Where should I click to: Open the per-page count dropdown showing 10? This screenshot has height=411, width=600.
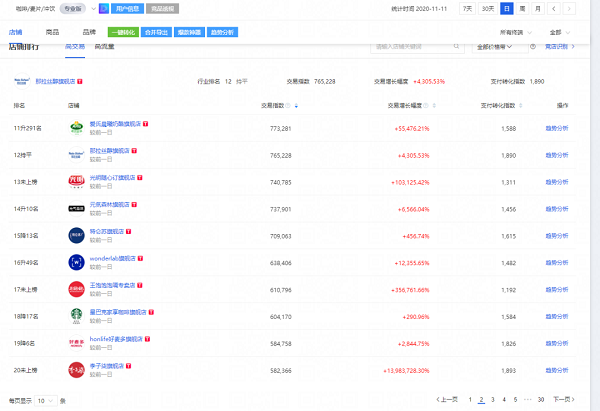tap(46, 401)
